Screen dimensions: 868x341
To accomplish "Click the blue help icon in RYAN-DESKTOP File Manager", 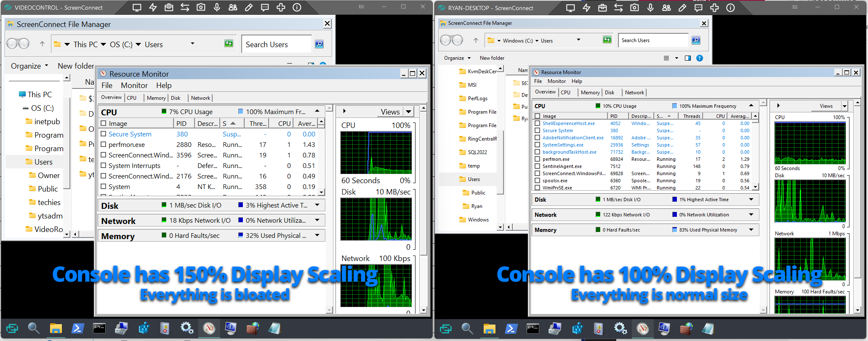I will click(x=700, y=58).
